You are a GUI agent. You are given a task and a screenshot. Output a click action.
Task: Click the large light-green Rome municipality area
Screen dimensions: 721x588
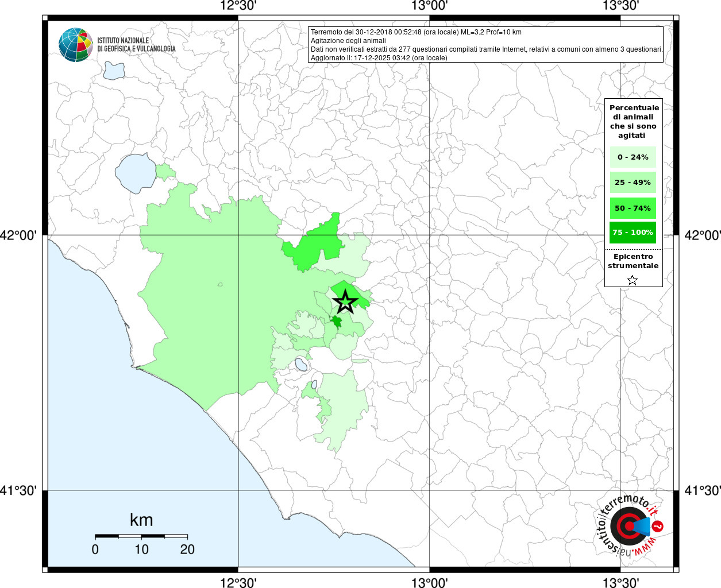tap(218, 299)
